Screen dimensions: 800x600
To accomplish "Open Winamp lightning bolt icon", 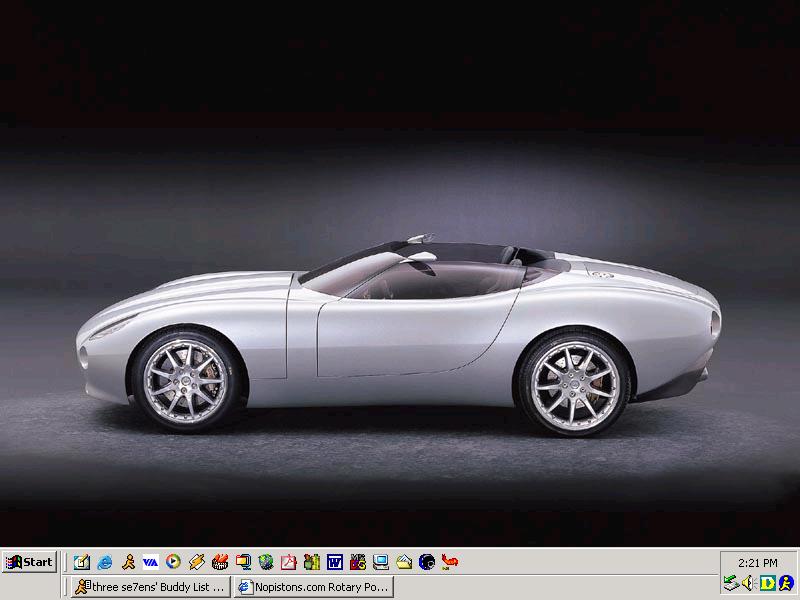I will tap(197, 562).
